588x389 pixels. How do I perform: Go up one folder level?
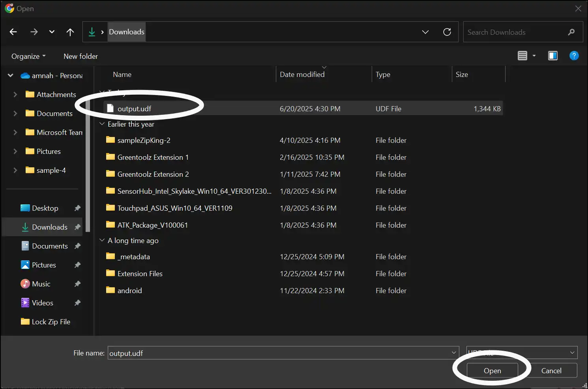70,32
